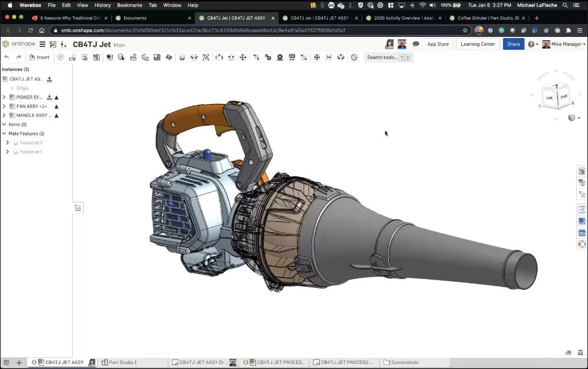This screenshot has height=369, width=588.
Task: Open Spotlight search from the macOS menu bar
Action: [566, 5]
